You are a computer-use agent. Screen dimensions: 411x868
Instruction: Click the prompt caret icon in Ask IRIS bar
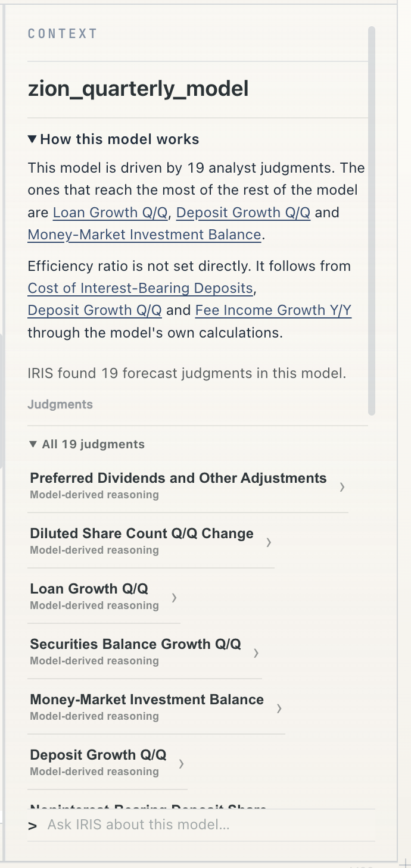click(33, 826)
